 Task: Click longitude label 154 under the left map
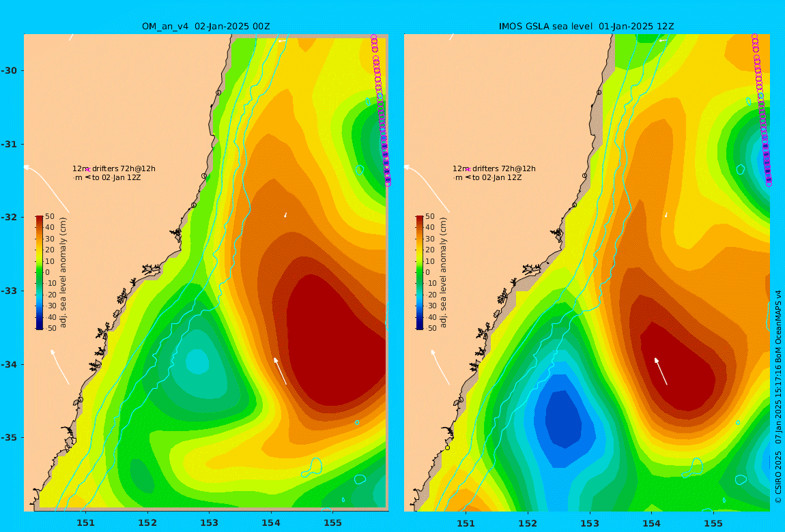click(x=271, y=523)
